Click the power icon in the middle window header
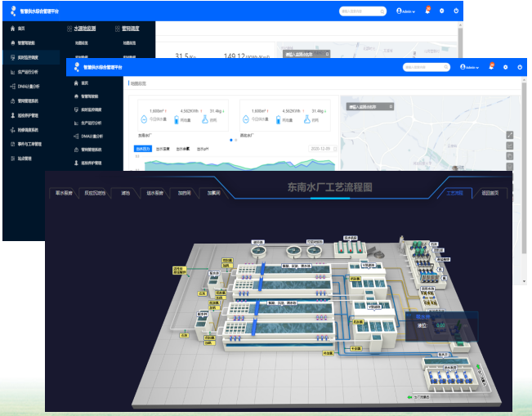This screenshot has height=416, width=532. pos(520,67)
